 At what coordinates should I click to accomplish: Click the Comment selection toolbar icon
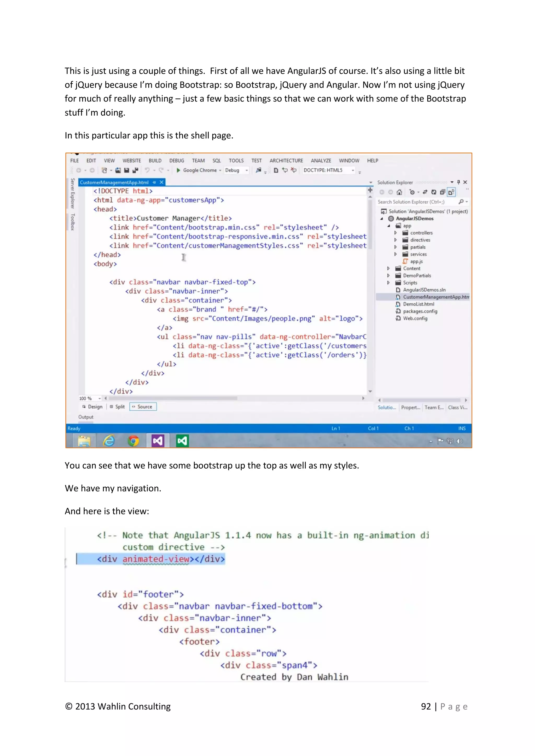[285, 170]
